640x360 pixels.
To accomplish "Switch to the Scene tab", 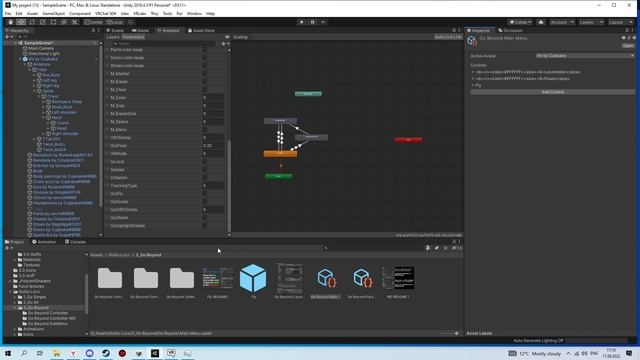I will point(115,31).
